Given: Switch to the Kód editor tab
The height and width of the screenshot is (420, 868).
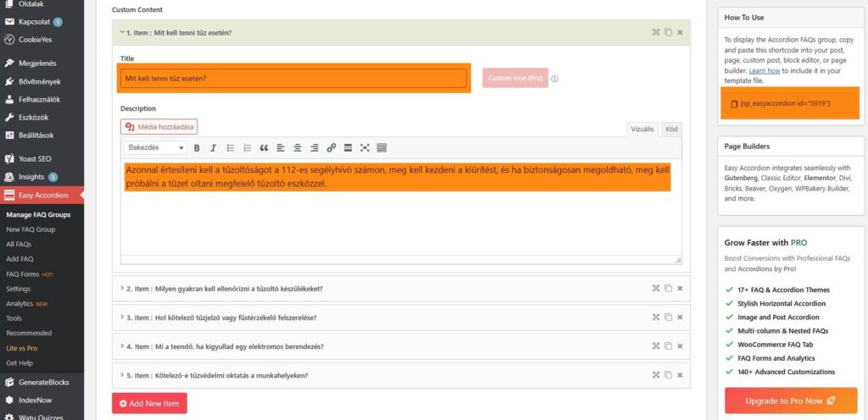Looking at the screenshot, I should pyautogui.click(x=670, y=129).
